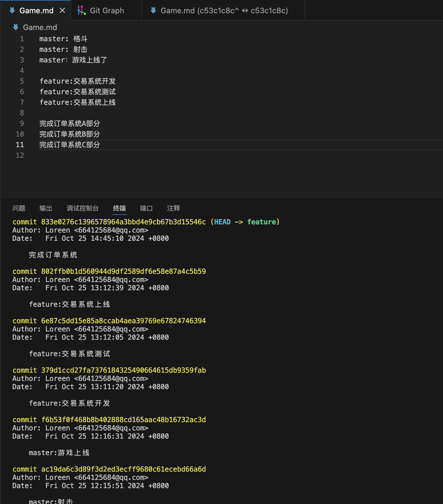Click the 'feature:交易系统上线' editor line

point(78,102)
